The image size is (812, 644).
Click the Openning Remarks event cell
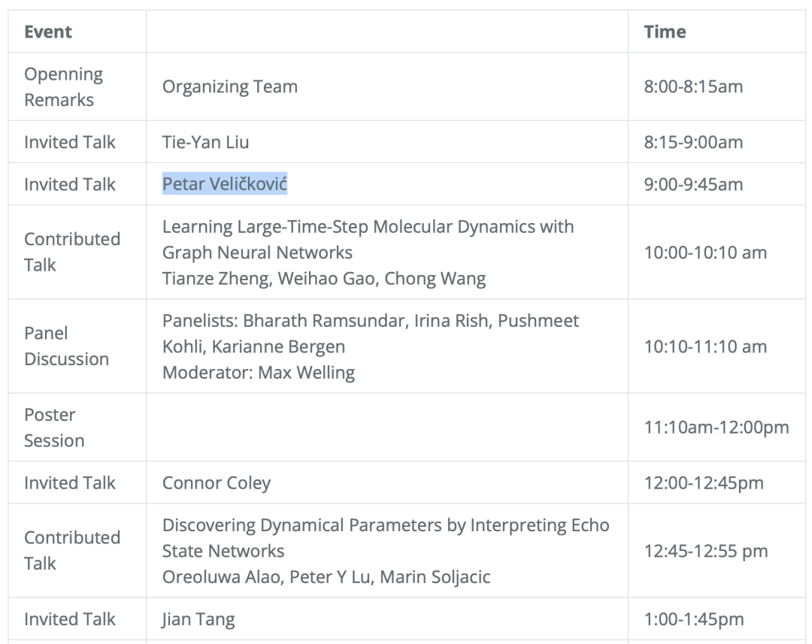pos(63,87)
